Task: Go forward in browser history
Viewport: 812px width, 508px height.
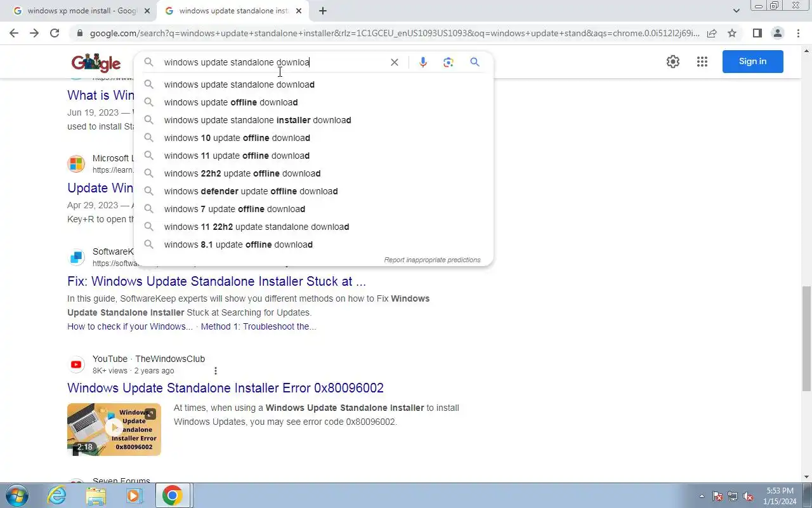Action: tap(34, 33)
